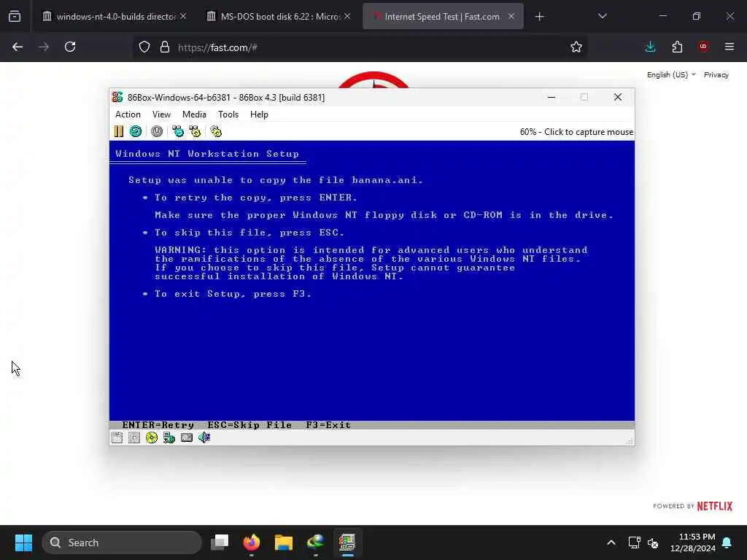Close the Fast.com tab

pyautogui.click(x=511, y=16)
